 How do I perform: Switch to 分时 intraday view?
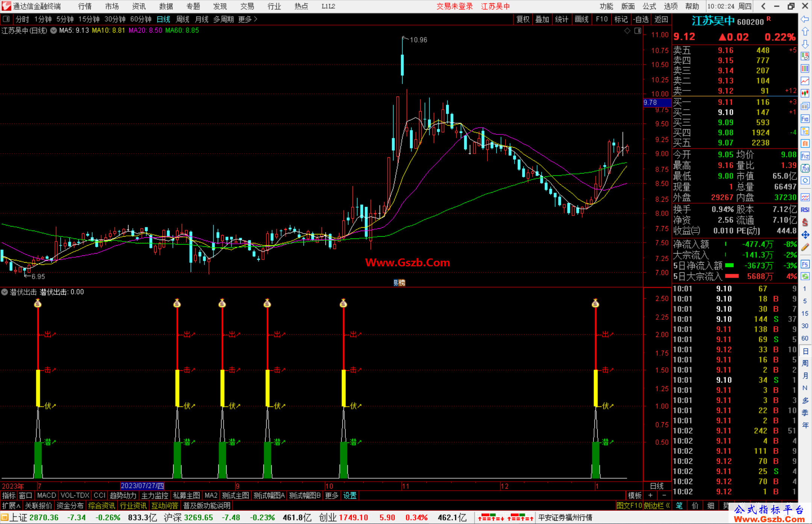(x=22, y=19)
